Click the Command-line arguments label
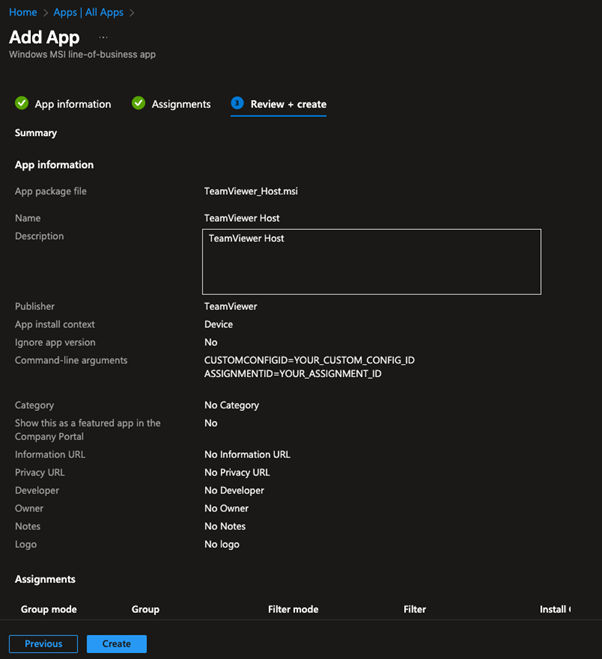Viewport: 602px width, 659px height. point(71,360)
